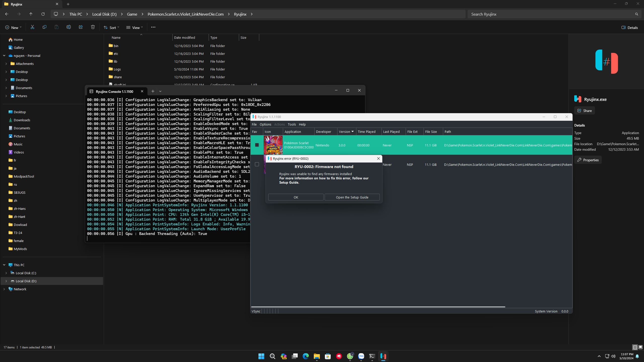Click Open the Setup Guide button

352,197
